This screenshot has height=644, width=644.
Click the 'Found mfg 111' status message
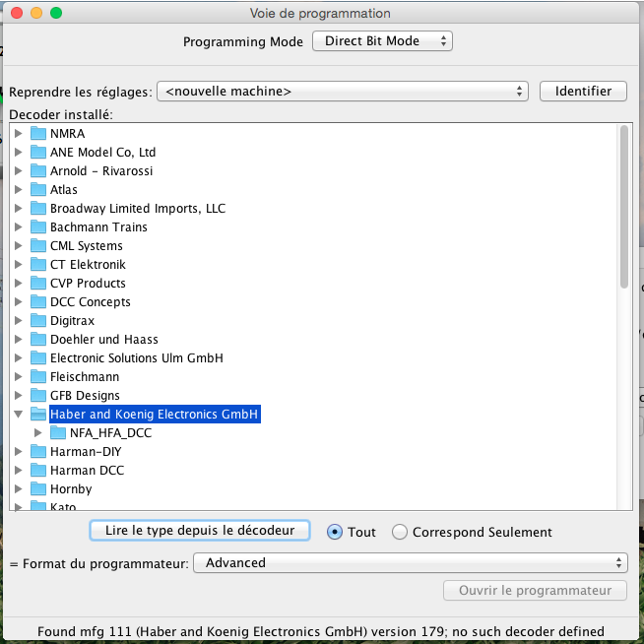point(321,631)
